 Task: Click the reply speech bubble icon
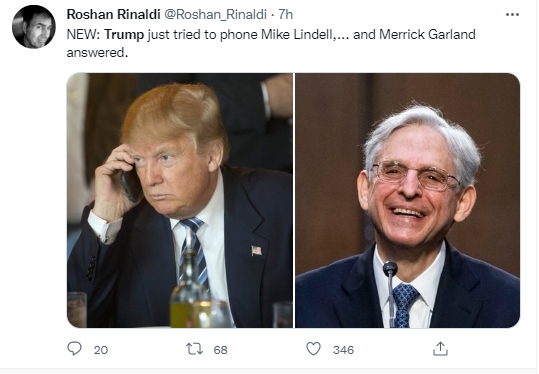point(74,349)
